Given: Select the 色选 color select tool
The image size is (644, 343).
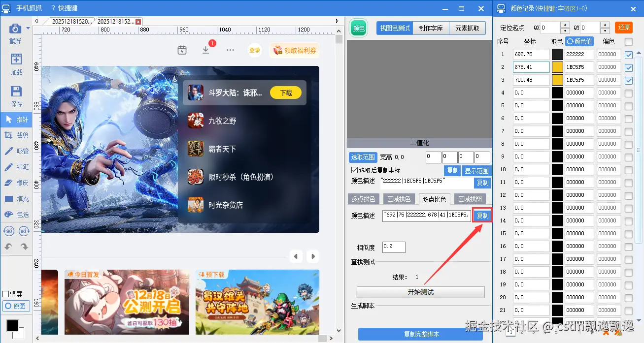Looking at the screenshot, I should pyautogui.click(x=16, y=215).
